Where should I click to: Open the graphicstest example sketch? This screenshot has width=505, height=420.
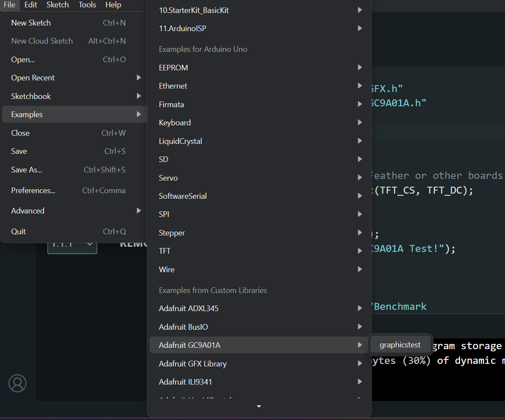[400, 345]
